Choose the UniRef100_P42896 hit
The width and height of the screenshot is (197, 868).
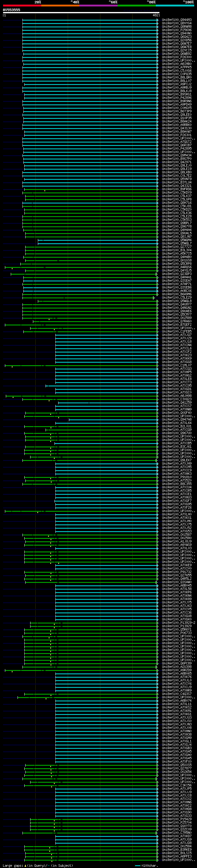coord(177,98)
